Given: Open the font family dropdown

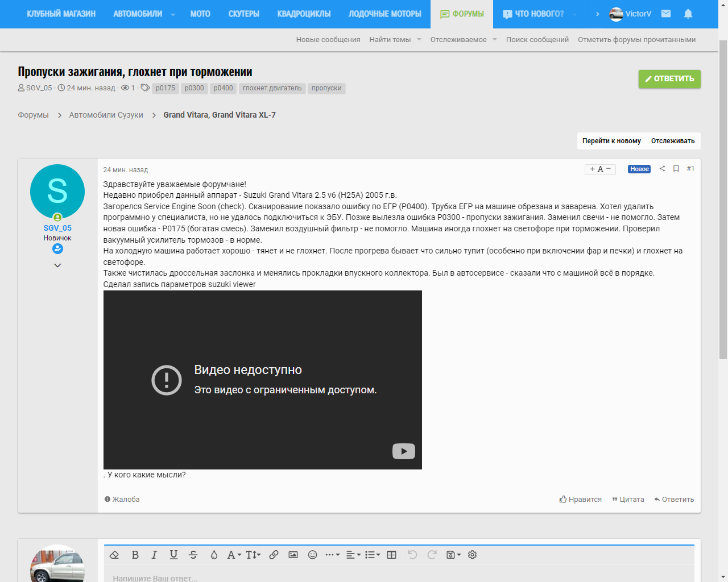Looking at the screenshot, I should click(x=234, y=555).
